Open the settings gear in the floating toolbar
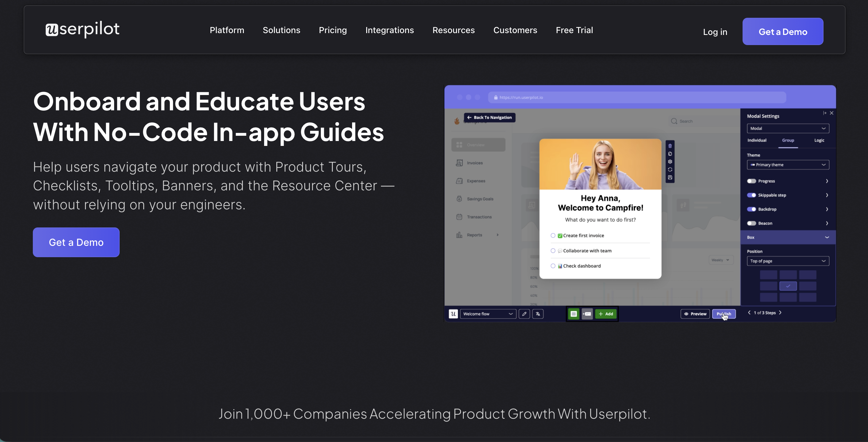 pos(670,162)
